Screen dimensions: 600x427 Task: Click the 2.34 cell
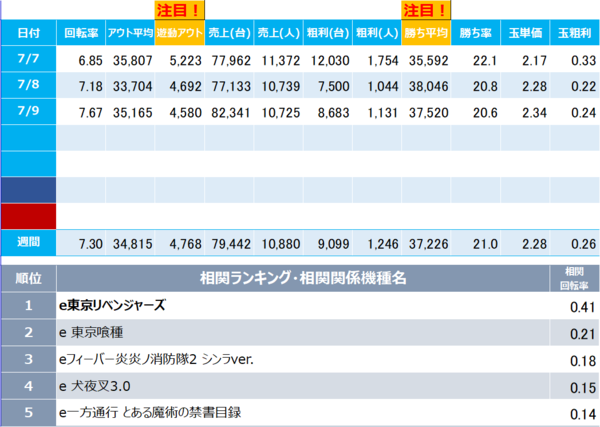[x=525, y=112]
